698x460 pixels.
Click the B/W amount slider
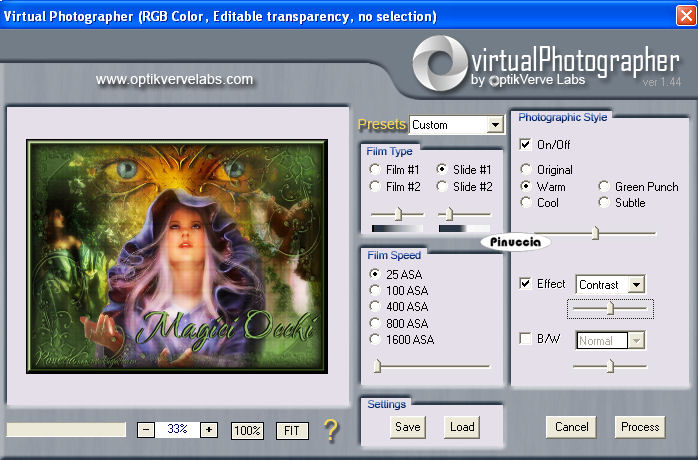pos(610,366)
